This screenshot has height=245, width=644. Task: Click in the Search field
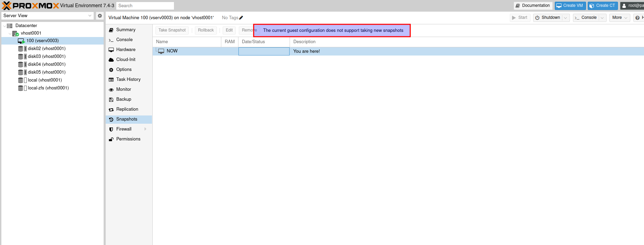tap(145, 6)
